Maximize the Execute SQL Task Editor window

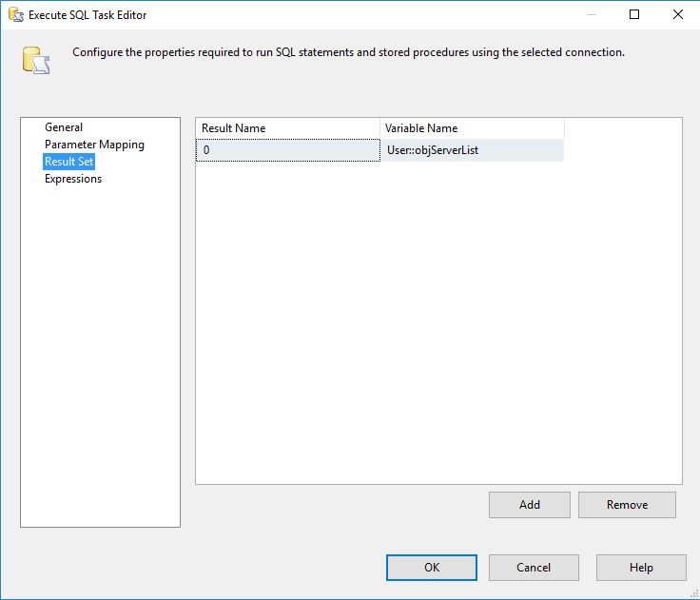[x=634, y=14]
